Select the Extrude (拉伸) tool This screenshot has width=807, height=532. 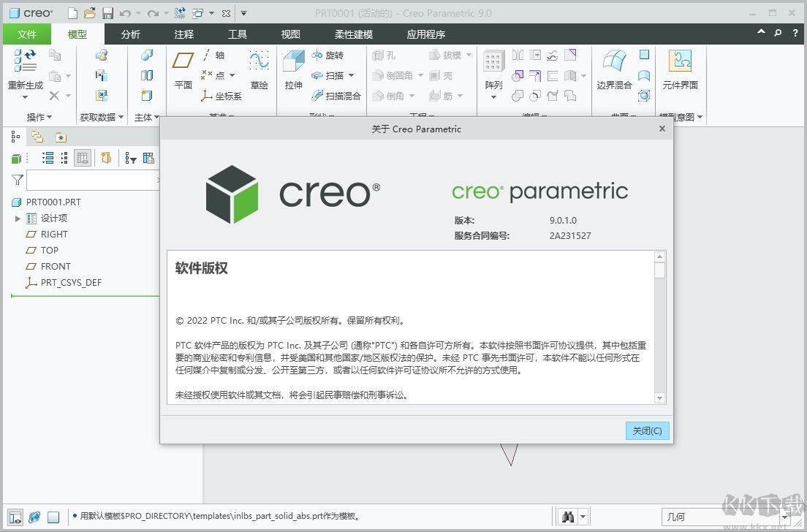point(292,71)
